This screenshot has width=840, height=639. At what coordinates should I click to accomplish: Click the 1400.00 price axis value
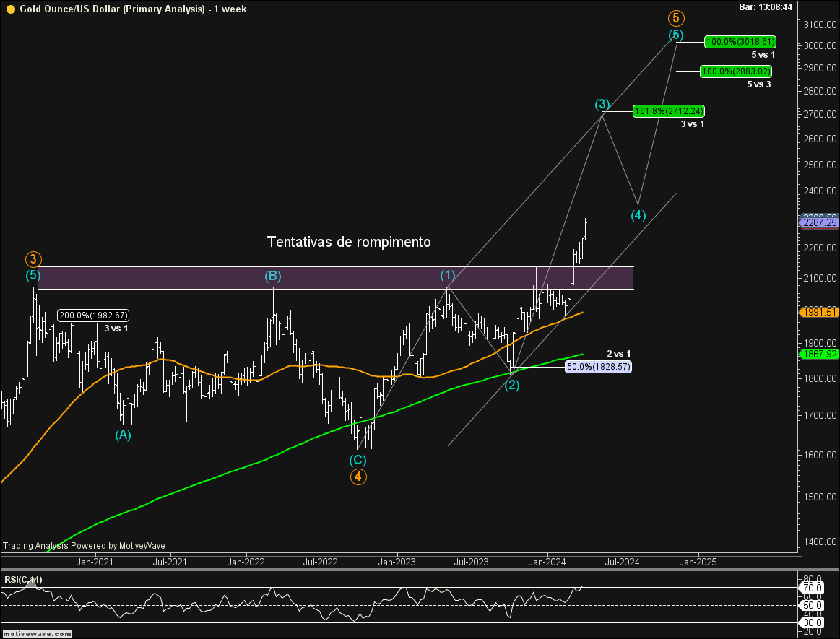point(820,542)
